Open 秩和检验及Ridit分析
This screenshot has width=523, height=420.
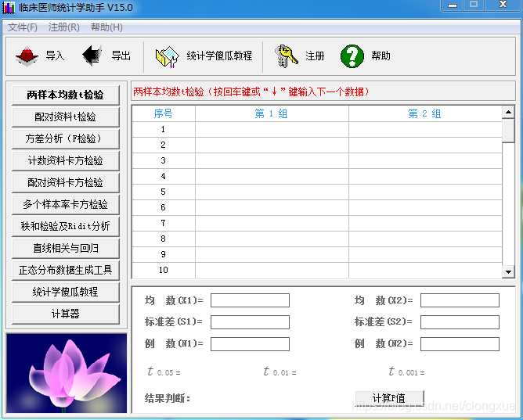tap(66, 227)
